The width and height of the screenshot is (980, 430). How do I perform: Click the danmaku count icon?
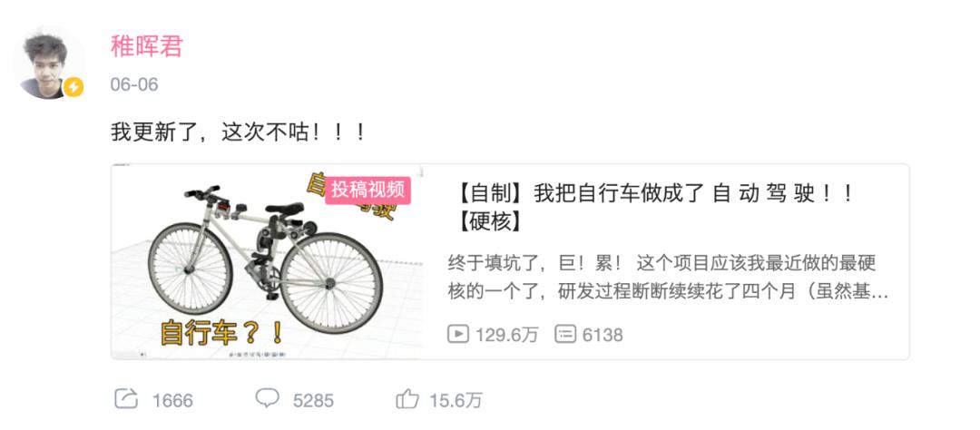click(x=565, y=335)
